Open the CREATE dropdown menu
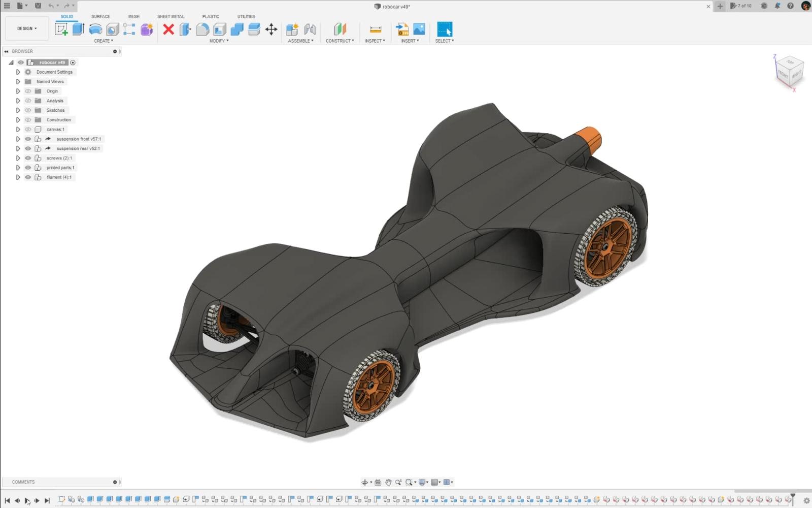The image size is (812, 508). point(105,41)
